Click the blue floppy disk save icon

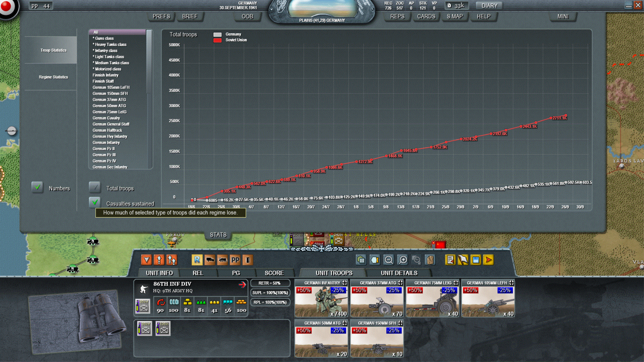(x=475, y=260)
